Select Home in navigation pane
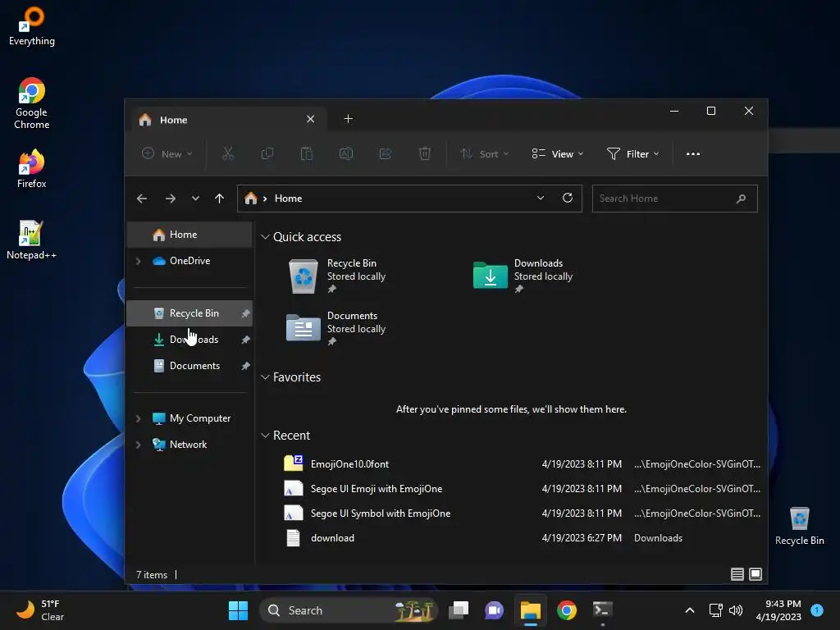840x630 pixels. (x=189, y=235)
